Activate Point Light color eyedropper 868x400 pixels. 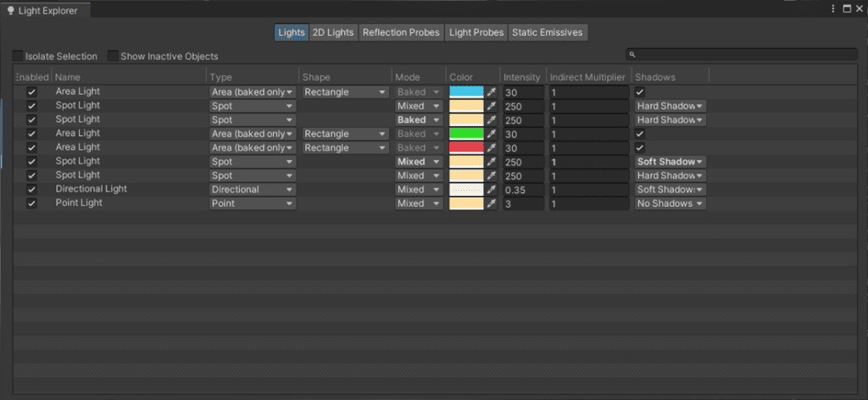[491, 203]
